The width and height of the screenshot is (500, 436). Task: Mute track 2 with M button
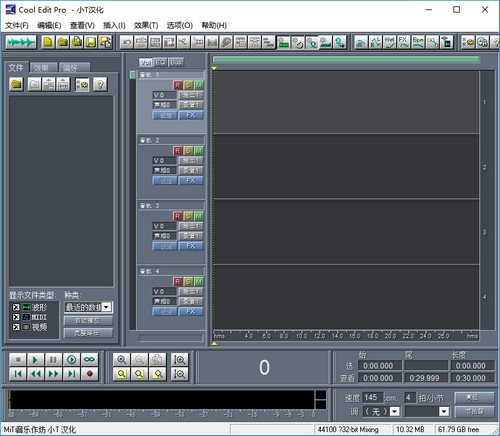click(199, 151)
